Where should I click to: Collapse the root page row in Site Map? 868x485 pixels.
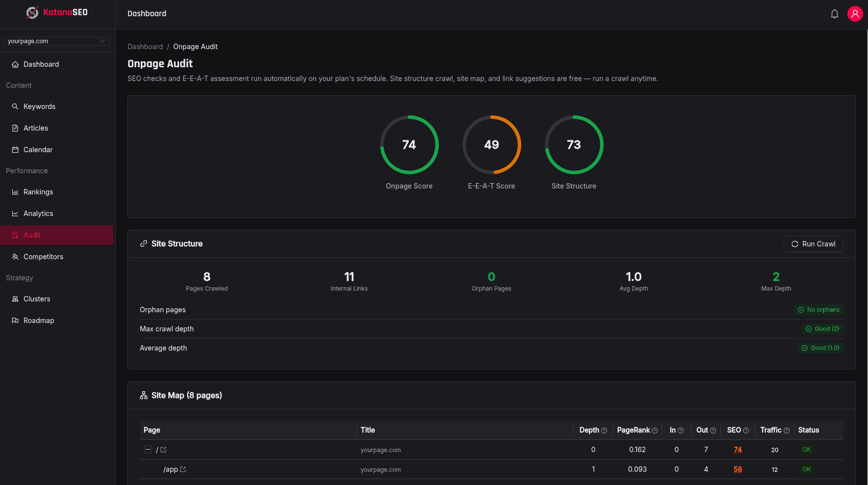148,449
